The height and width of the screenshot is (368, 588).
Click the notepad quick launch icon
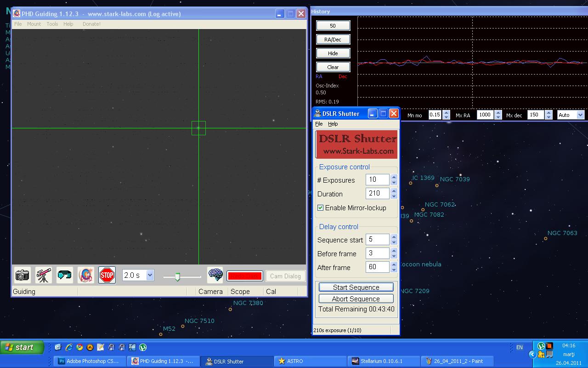click(101, 347)
